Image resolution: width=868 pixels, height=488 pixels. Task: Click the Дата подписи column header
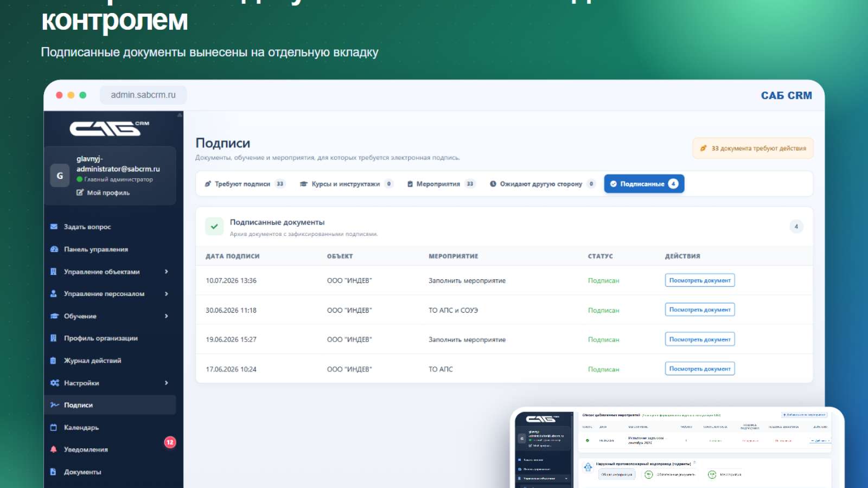233,256
